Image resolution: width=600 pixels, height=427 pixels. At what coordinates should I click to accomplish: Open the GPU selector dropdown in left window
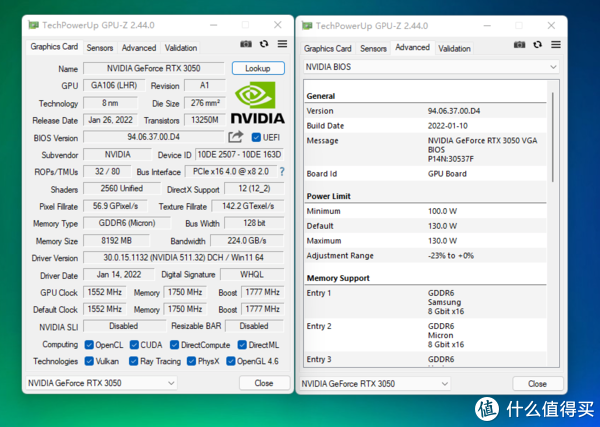[101, 383]
